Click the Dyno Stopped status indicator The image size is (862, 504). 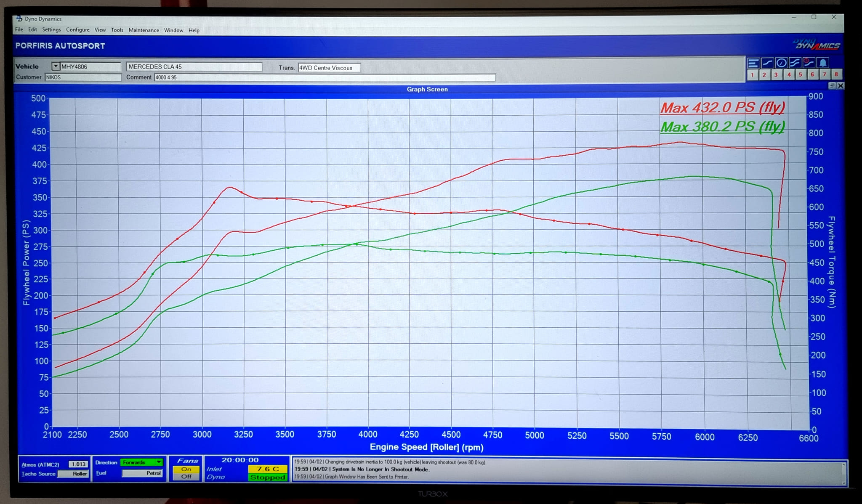point(268,477)
